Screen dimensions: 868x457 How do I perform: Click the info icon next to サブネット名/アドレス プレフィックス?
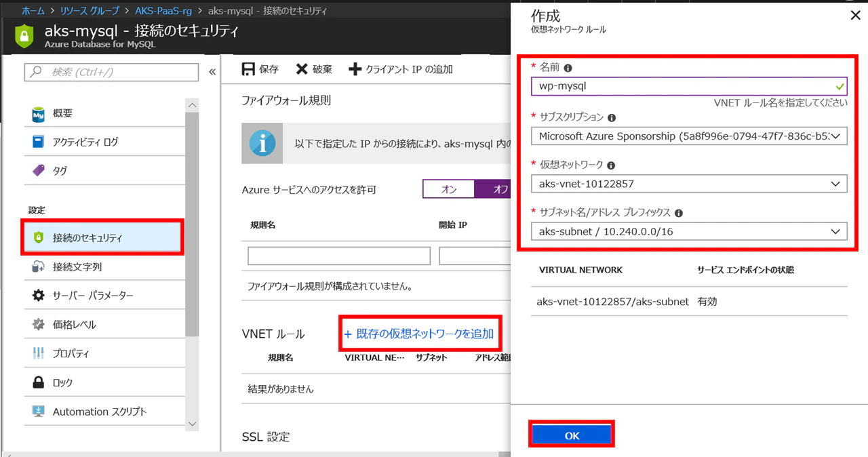pyautogui.click(x=679, y=213)
